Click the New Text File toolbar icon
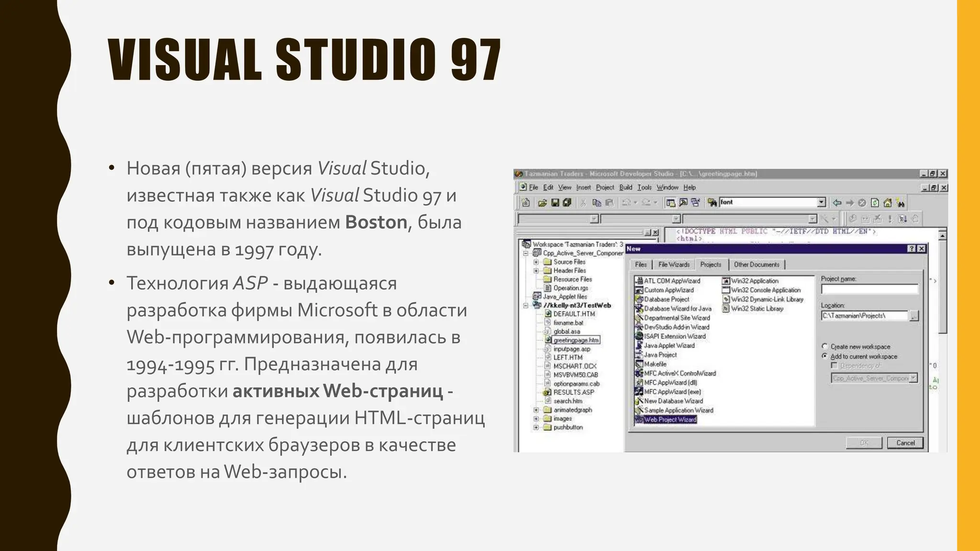The width and height of the screenshot is (980, 551). (526, 203)
